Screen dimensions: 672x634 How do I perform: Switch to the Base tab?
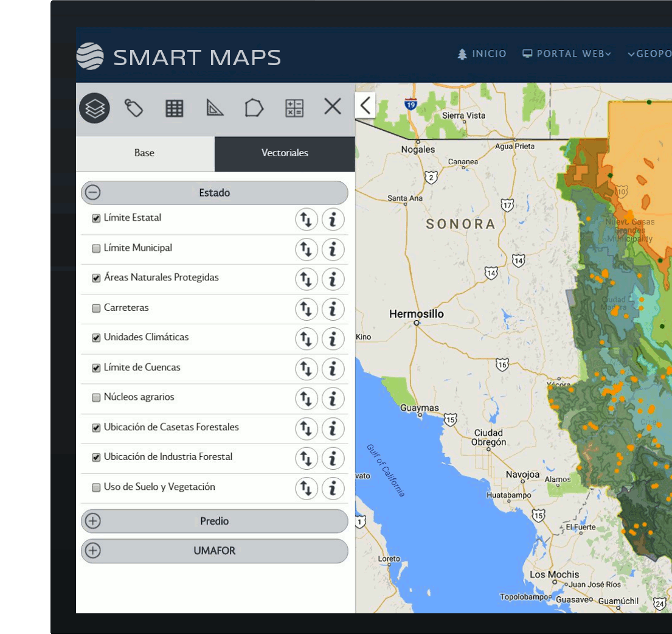pos(144,153)
